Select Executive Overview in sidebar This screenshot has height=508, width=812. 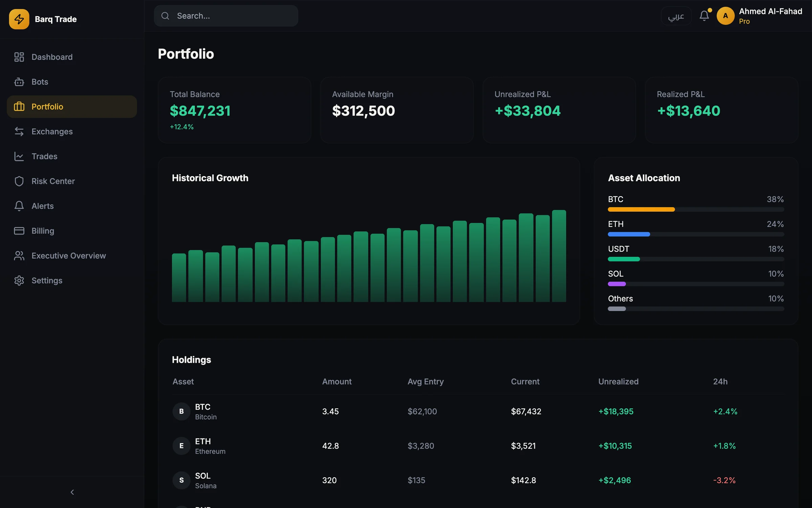pos(72,256)
